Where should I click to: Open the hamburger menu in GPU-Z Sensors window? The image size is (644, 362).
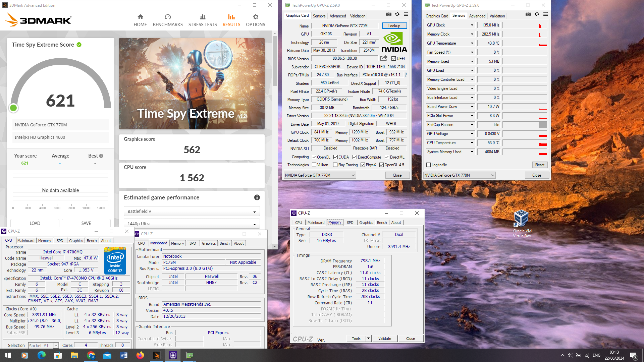545,14
